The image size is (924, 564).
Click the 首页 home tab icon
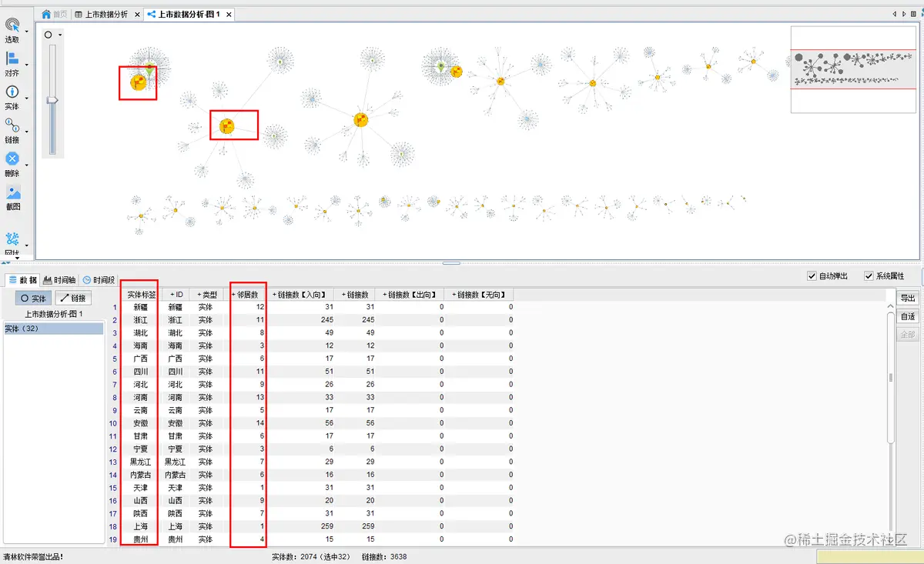click(46, 14)
